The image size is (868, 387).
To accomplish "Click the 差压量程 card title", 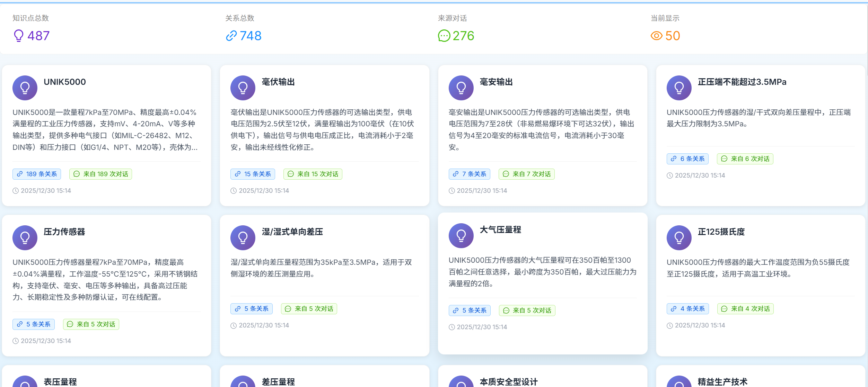I will (279, 382).
